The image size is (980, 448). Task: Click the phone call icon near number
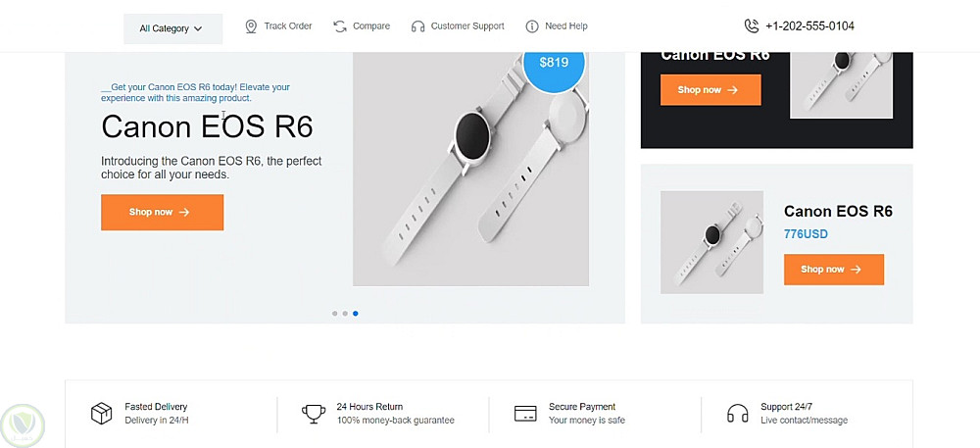coord(752,26)
